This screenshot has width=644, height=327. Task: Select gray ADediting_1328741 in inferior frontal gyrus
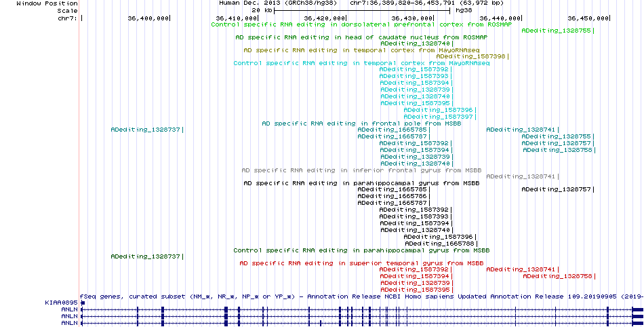521,176
